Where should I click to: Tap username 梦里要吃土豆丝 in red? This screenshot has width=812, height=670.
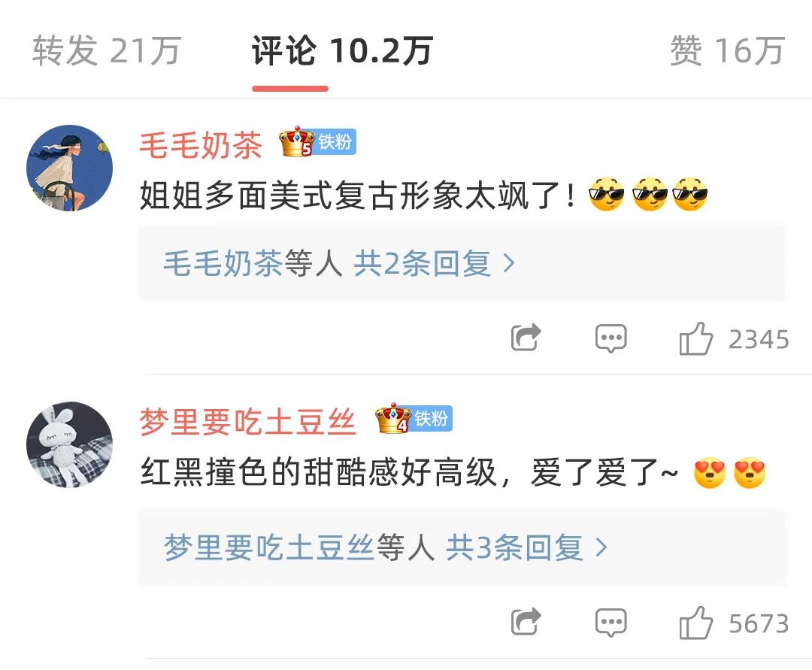[247, 421]
